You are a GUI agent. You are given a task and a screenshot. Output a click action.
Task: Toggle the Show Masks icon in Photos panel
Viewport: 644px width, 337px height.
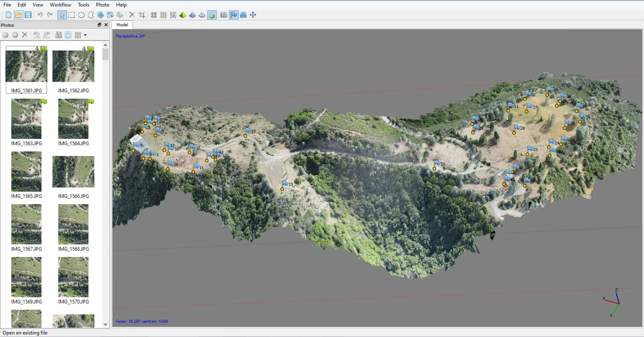tap(68, 35)
